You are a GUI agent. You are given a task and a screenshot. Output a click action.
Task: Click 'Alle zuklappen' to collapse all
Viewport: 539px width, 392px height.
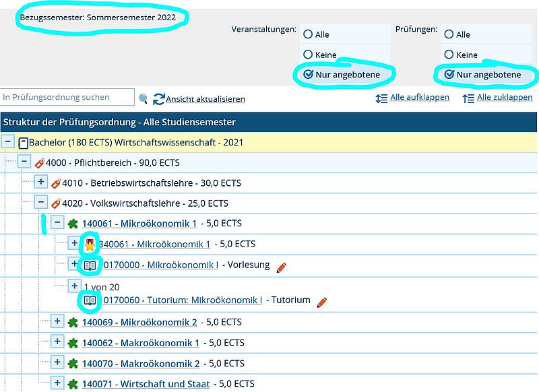(x=505, y=98)
